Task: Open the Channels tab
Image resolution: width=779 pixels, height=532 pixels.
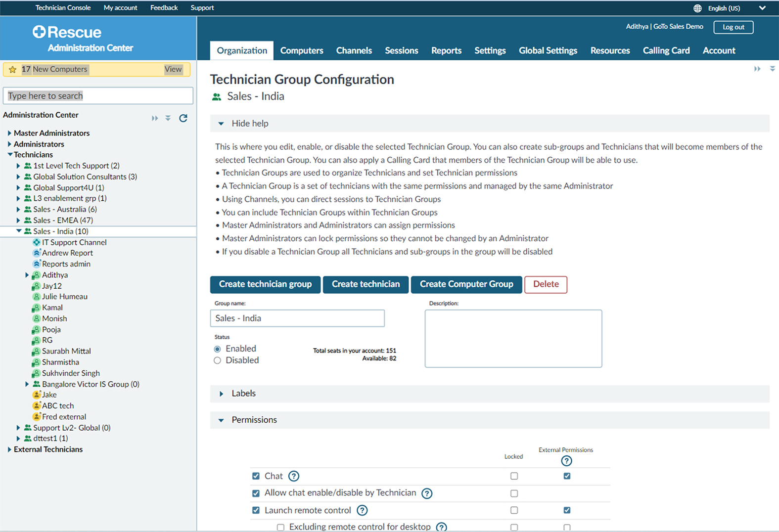Action: [x=354, y=50]
